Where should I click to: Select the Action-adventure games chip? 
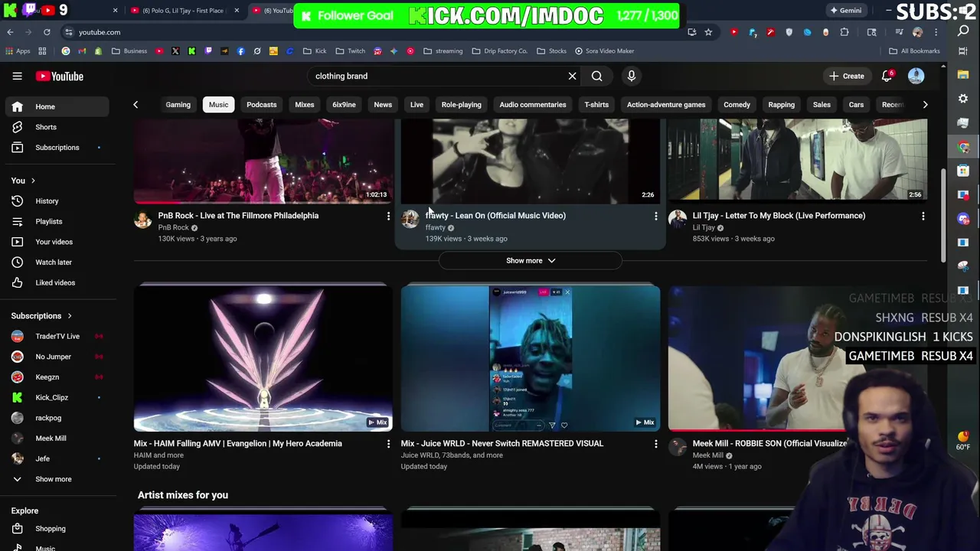665,105
